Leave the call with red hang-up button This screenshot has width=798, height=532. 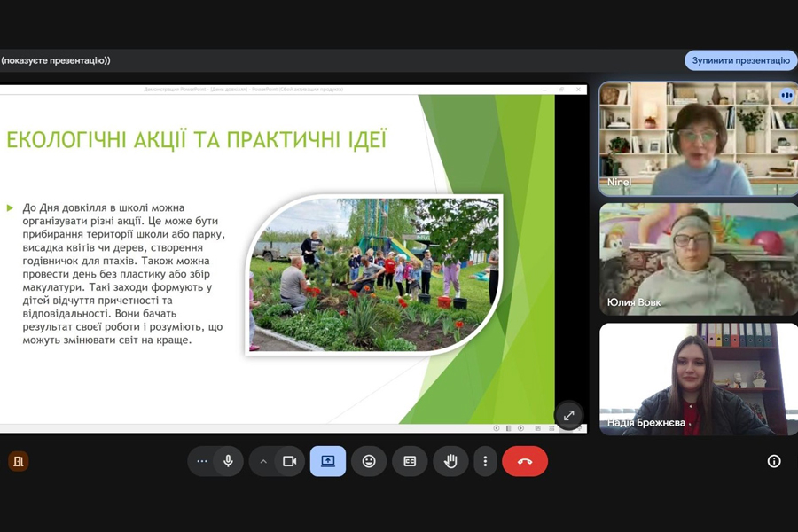525,461
